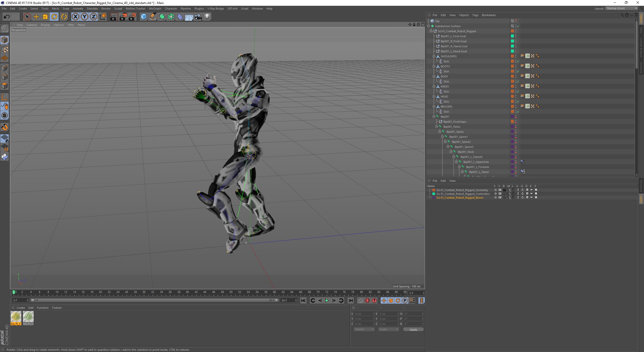Add a Cube primitive object

coord(144,17)
